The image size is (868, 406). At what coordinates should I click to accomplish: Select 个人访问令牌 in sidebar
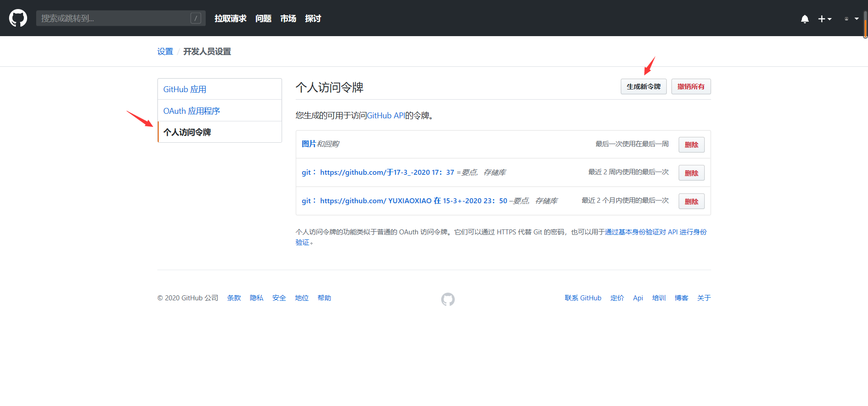coord(220,132)
